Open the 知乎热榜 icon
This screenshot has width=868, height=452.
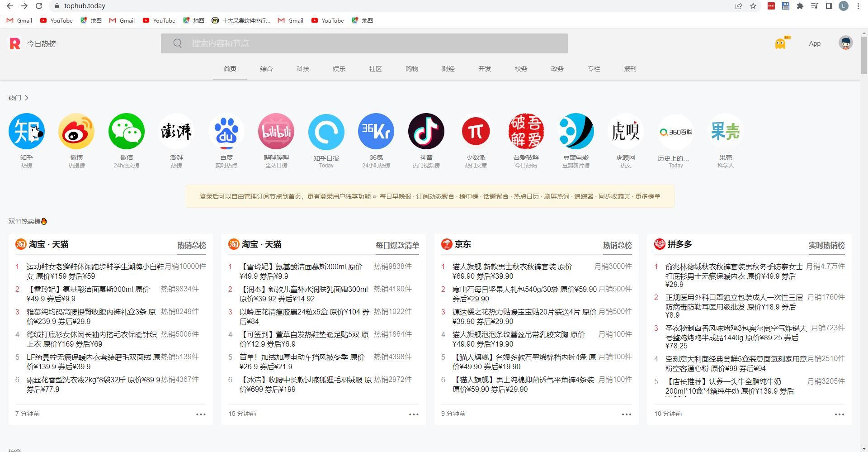[x=26, y=131]
